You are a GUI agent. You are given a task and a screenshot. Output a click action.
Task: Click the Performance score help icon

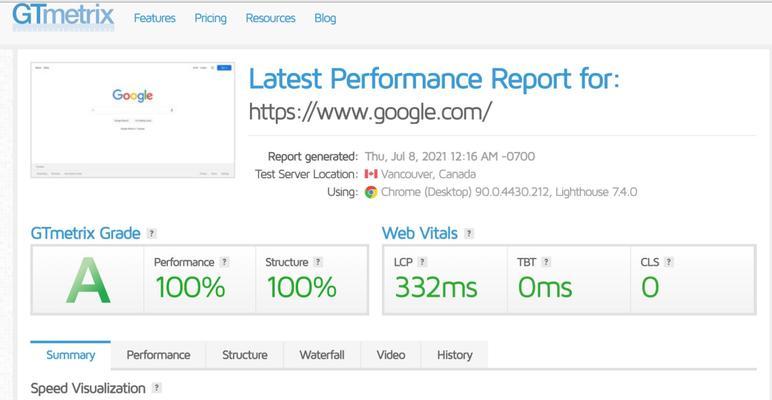225,262
